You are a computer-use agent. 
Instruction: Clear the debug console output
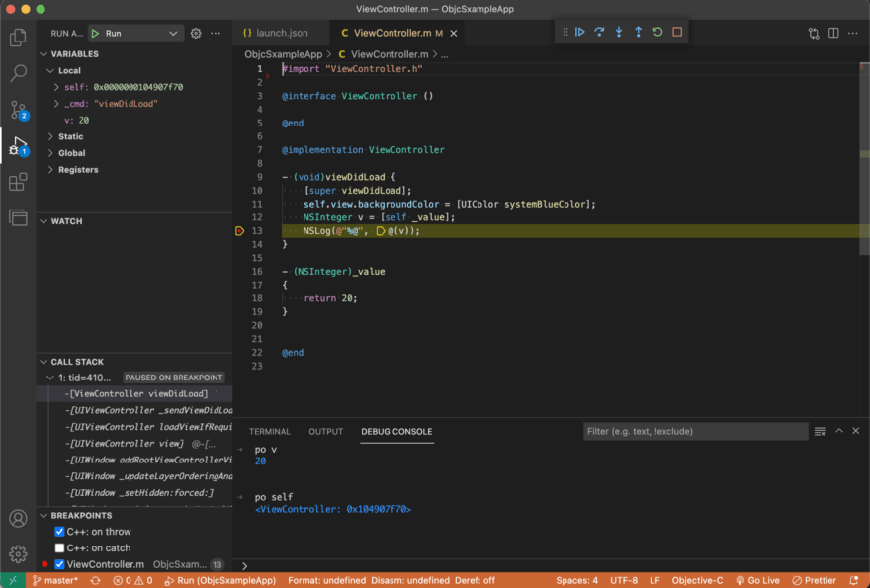tap(820, 431)
